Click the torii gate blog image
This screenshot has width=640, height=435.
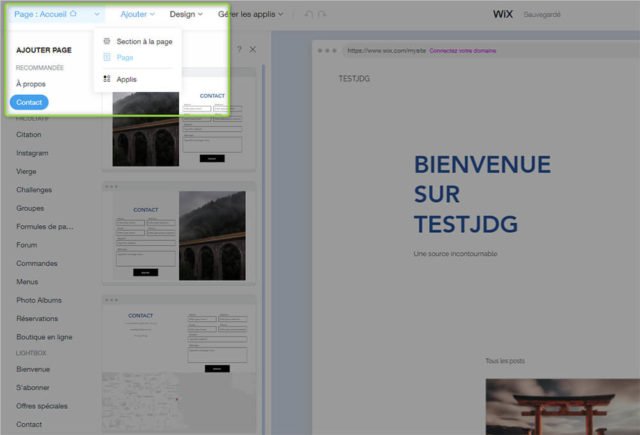pyautogui.click(x=562, y=407)
